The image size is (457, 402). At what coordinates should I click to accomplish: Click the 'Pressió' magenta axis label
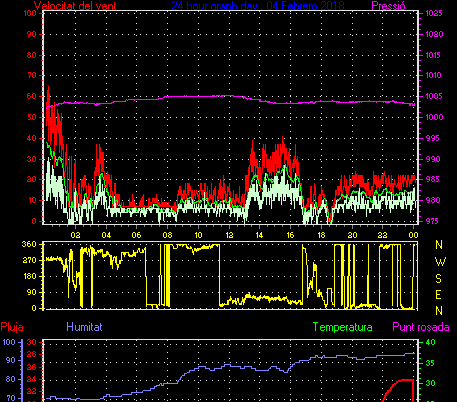pyautogui.click(x=388, y=6)
